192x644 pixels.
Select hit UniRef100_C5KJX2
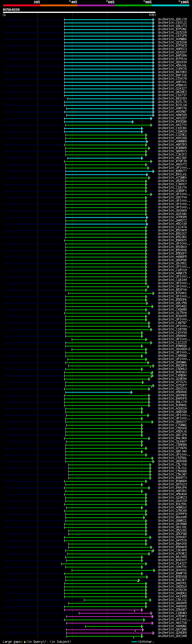coord(172,600)
